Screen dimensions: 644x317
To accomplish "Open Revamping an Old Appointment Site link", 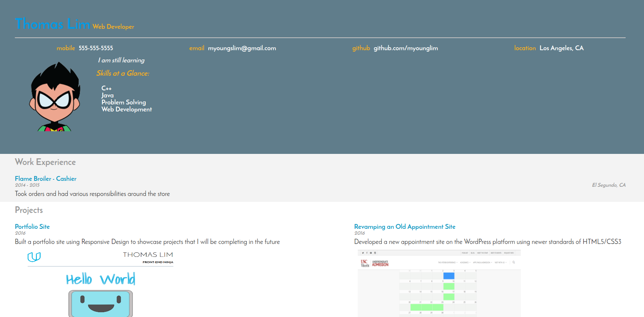I will 405,227.
